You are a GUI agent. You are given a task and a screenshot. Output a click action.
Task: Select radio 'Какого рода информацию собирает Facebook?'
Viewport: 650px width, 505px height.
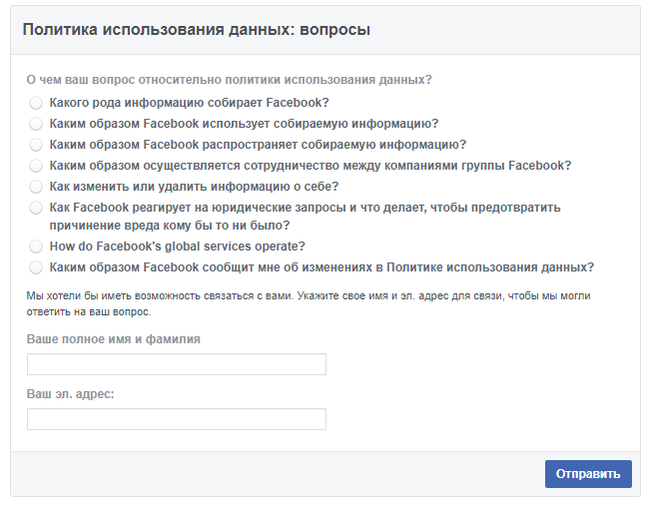coord(36,103)
